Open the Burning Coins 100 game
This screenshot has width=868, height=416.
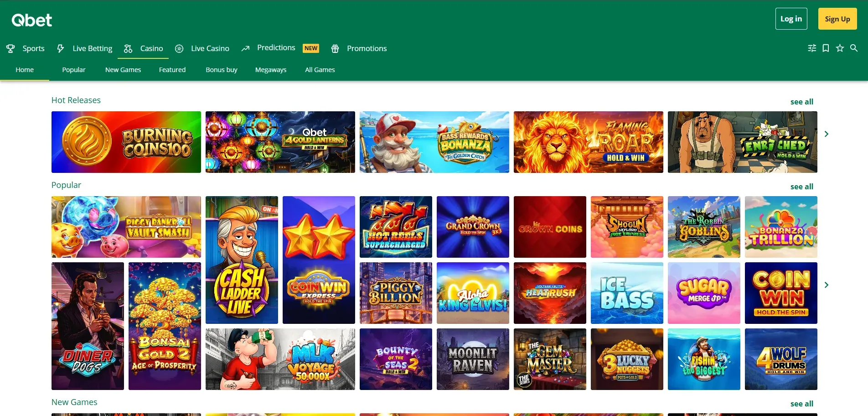(x=126, y=142)
